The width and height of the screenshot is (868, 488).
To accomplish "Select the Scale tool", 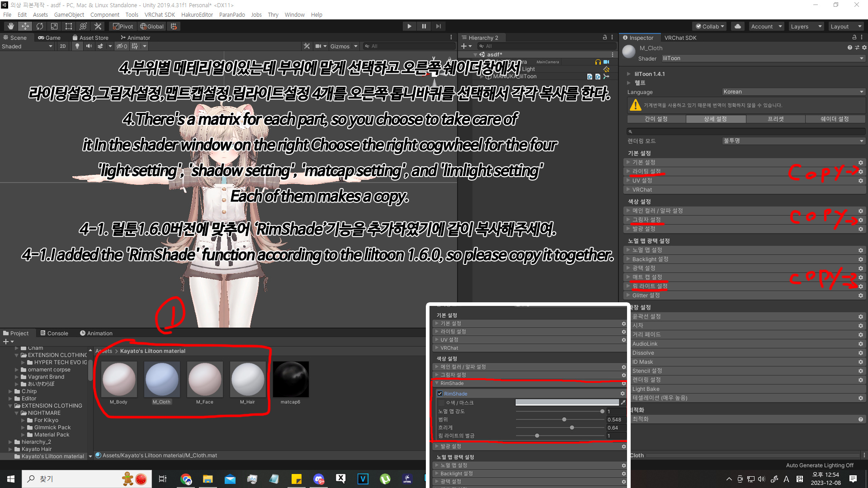I will coord(54,26).
